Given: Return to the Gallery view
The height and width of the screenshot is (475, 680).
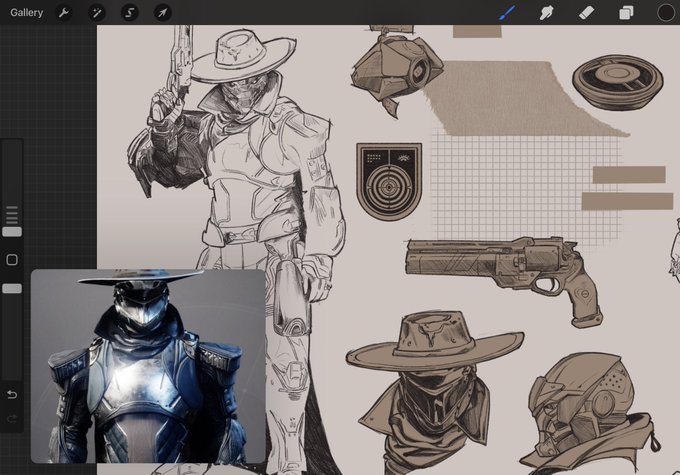Looking at the screenshot, I should 26,13.
